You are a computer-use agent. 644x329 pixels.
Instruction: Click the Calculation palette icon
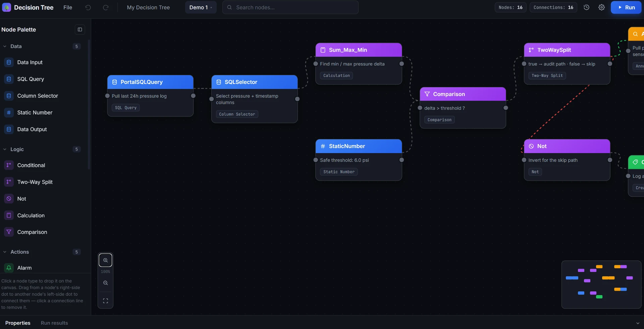pyautogui.click(x=9, y=216)
